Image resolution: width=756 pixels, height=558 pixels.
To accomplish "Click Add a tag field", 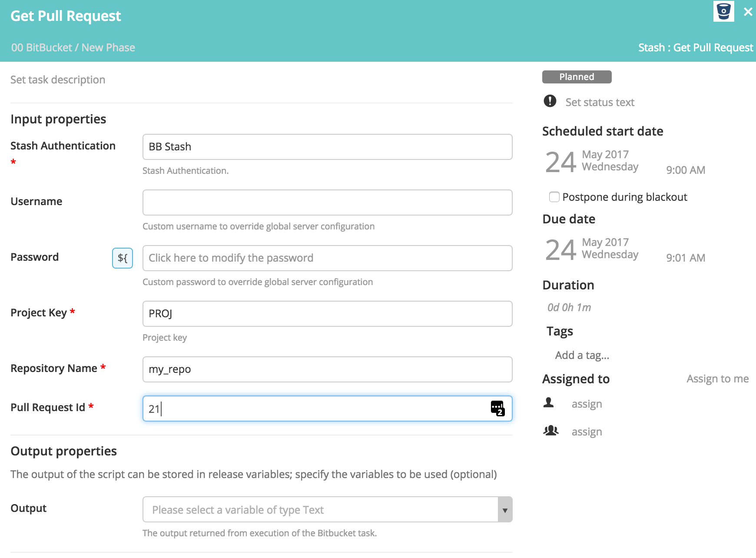I will (x=582, y=355).
